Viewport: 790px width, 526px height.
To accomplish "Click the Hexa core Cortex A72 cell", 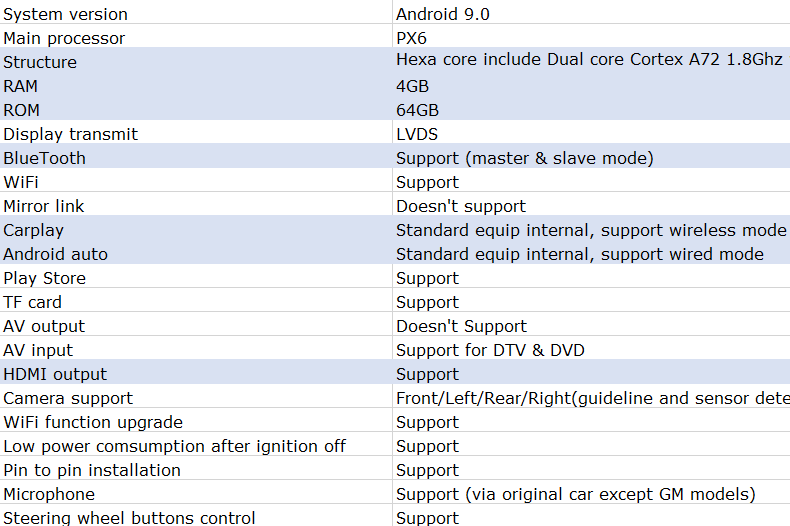I will [x=588, y=60].
